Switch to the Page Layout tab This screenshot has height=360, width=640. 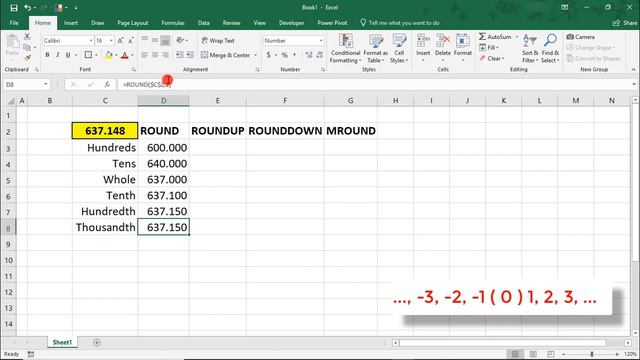(x=133, y=23)
